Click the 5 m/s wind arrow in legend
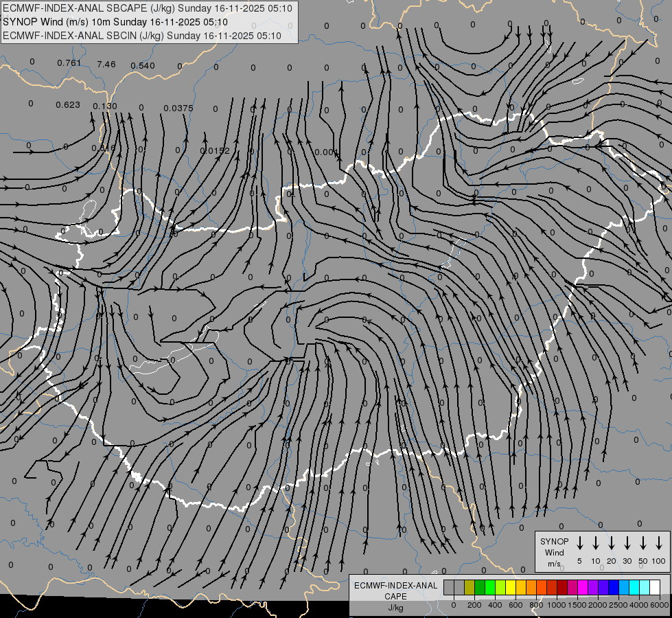Screen dimensions: 672x618 click(580, 543)
